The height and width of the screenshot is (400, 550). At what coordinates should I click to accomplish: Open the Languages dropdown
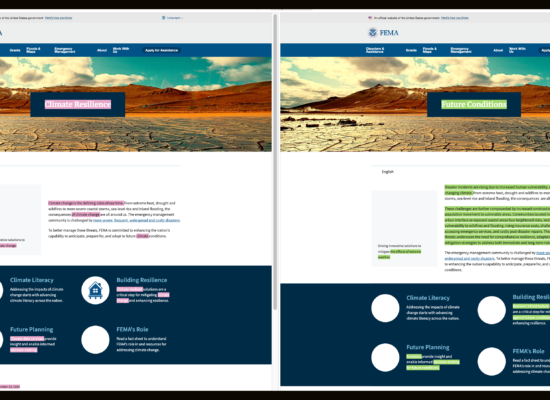[172, 18]
